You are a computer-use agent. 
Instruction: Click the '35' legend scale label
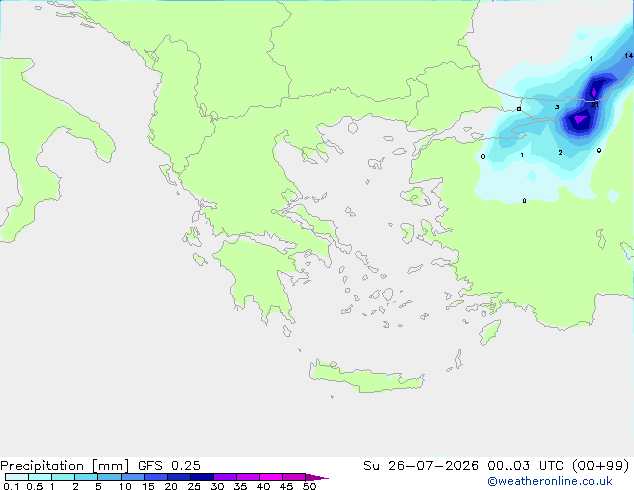(x=240, y=486)
